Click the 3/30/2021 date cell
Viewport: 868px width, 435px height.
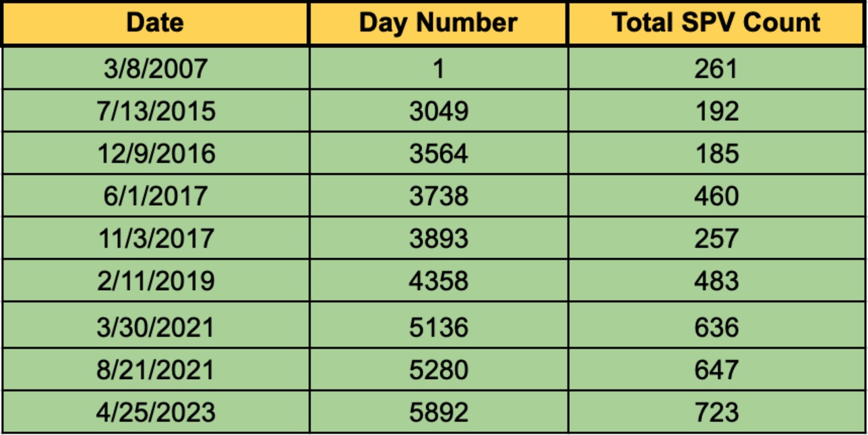pos(155,327)
